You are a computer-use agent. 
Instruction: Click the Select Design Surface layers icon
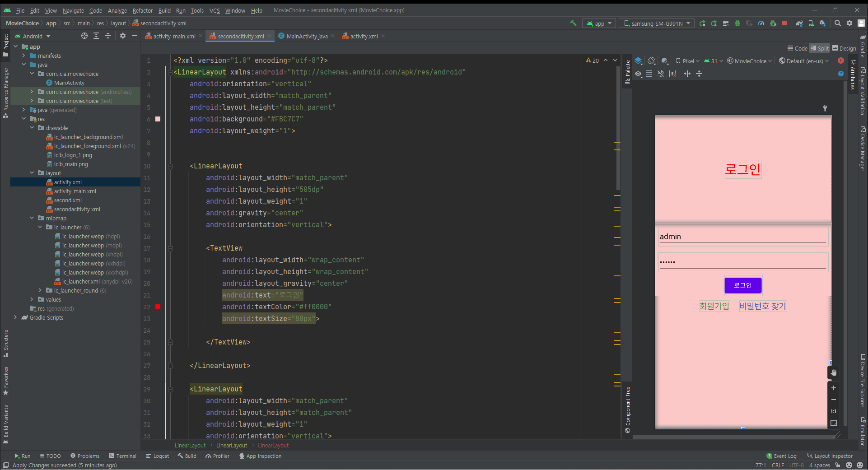coord(639,60)
